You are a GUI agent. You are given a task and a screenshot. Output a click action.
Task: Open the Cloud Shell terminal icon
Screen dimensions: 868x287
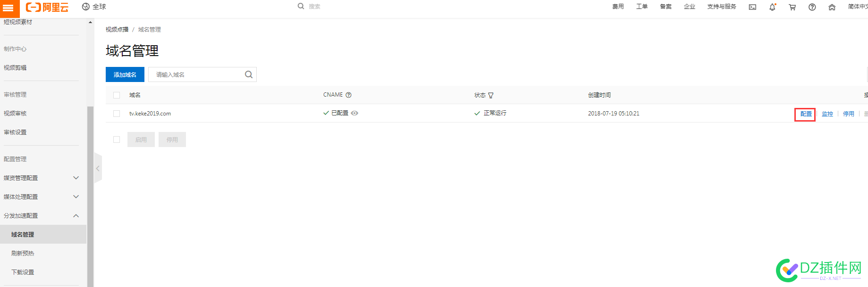coord(752,7)
